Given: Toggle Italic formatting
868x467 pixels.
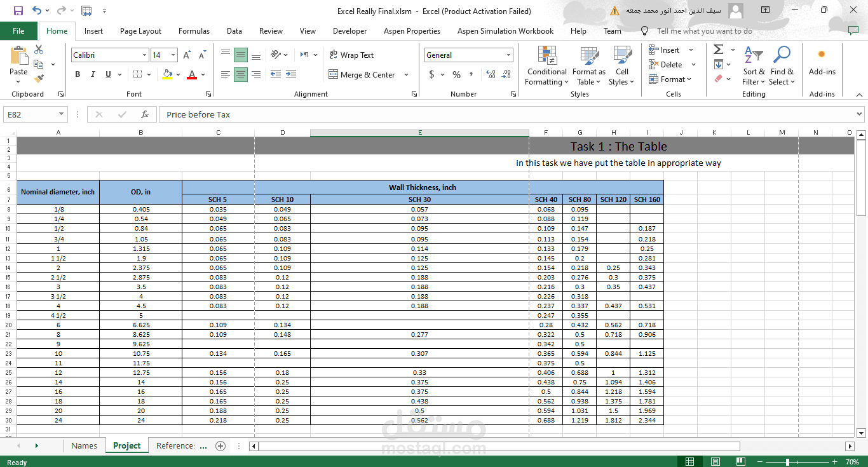Looking at the screenshot, I should 93,74.
